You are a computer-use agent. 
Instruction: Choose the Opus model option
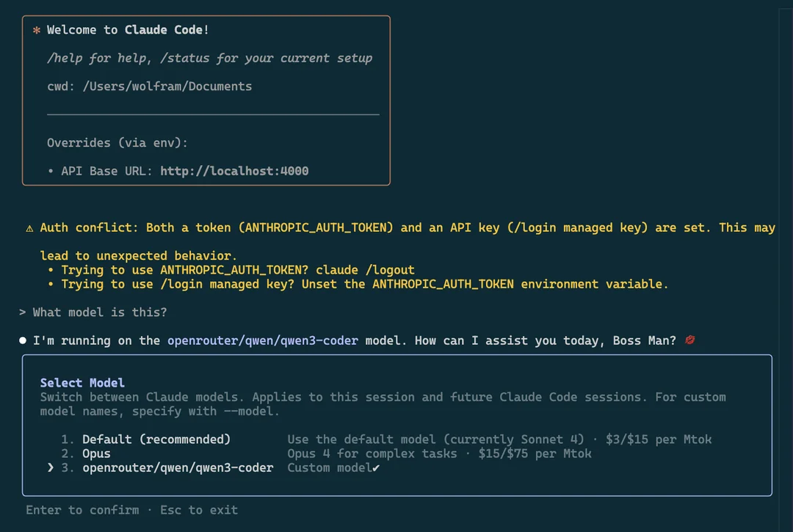coord(96,453)
